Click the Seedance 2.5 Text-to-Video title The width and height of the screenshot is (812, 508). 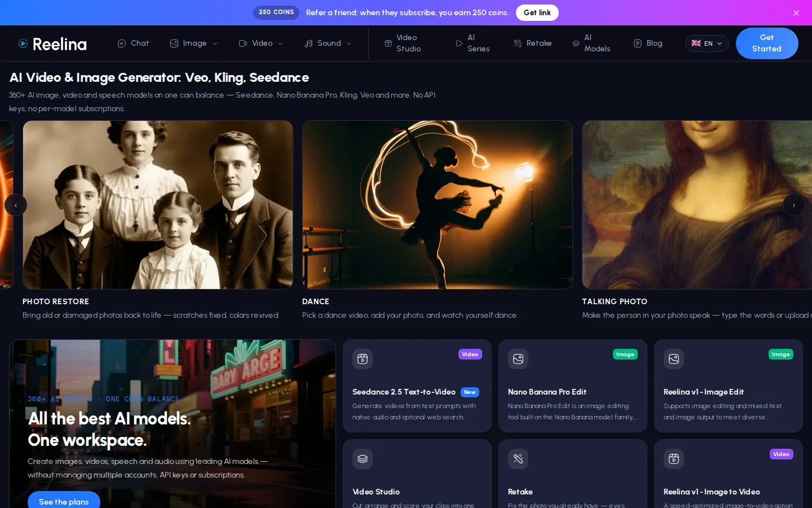pos(404,392)
